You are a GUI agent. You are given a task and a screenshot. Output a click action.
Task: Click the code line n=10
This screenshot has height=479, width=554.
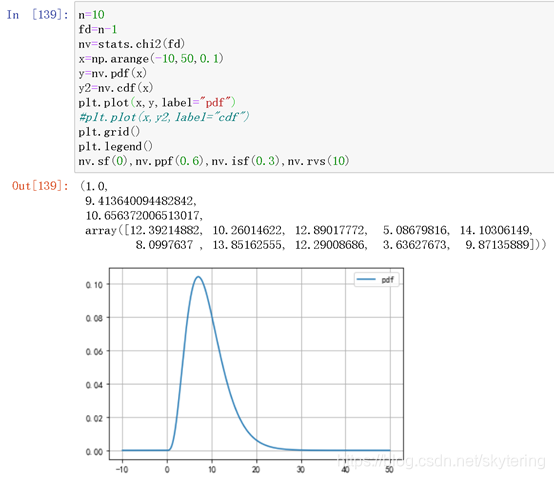tap(92, 14)
